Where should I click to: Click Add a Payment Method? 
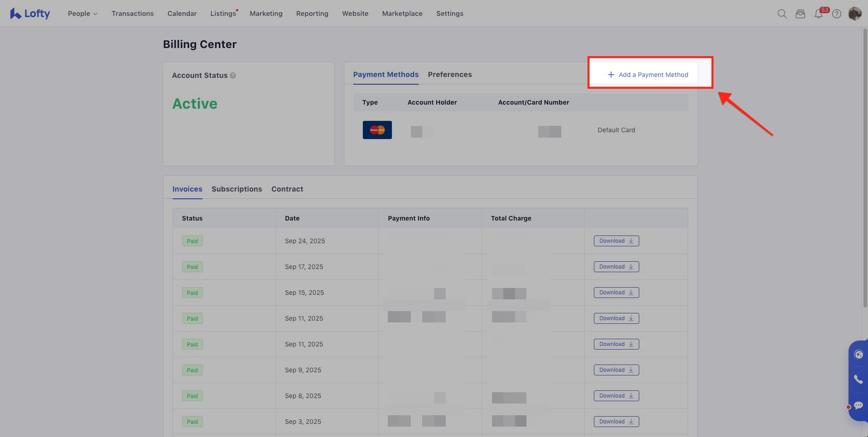(648, 75)
